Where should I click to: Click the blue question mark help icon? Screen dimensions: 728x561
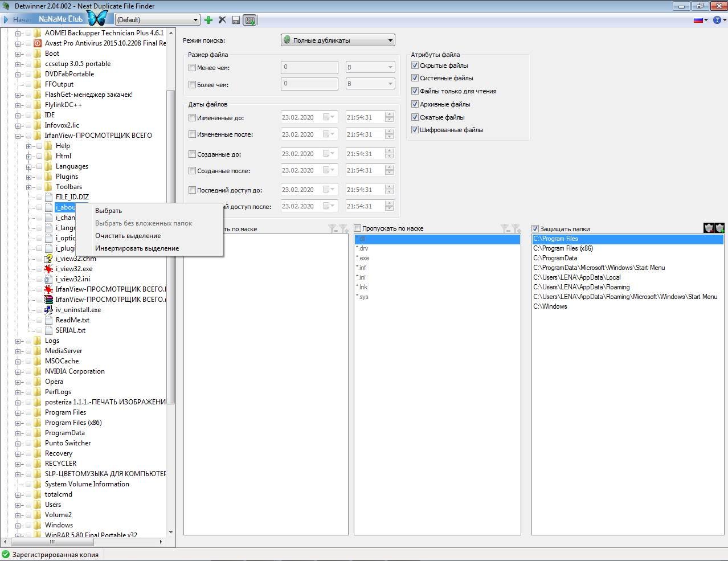717,20
